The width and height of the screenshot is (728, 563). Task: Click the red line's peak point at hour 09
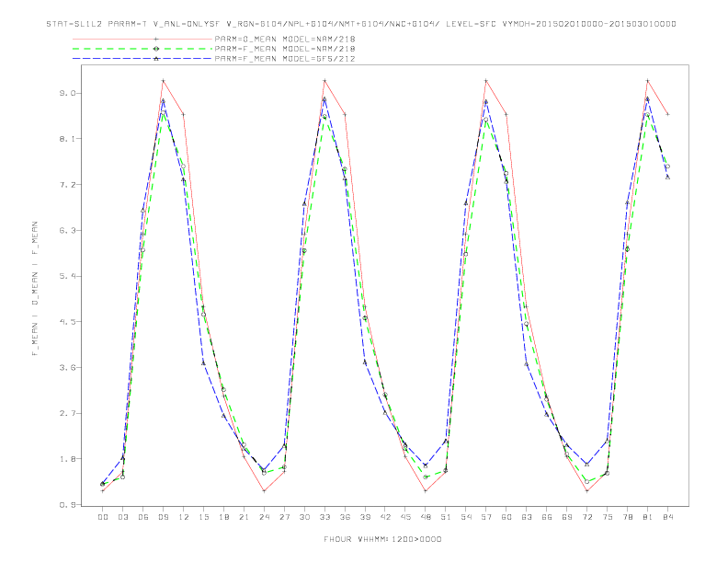click(164, 81)
